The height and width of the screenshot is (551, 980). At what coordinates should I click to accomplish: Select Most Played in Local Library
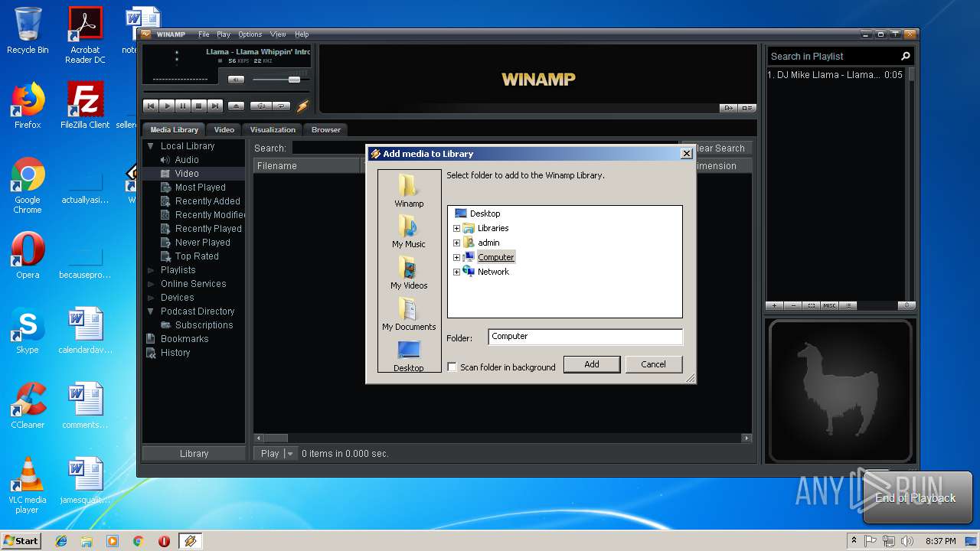[x=200, y=187]
